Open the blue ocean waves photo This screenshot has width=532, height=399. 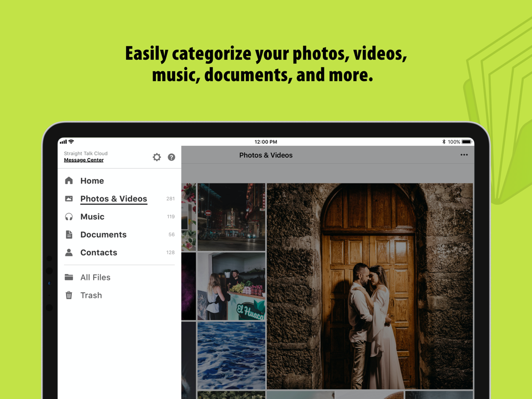[231, 355]
